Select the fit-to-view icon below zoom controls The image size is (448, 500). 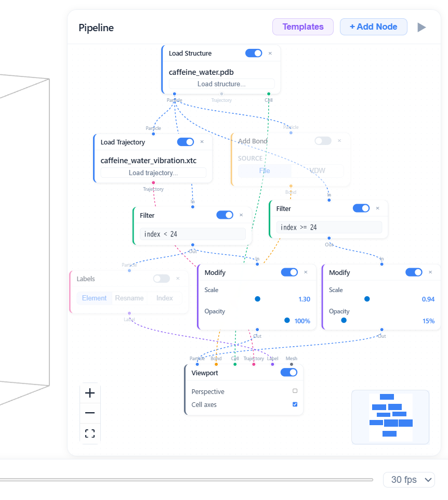90,433
